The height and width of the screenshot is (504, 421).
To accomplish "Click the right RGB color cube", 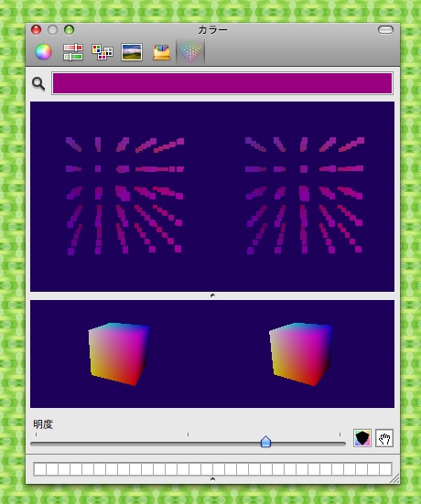I will tap(300, 354).
